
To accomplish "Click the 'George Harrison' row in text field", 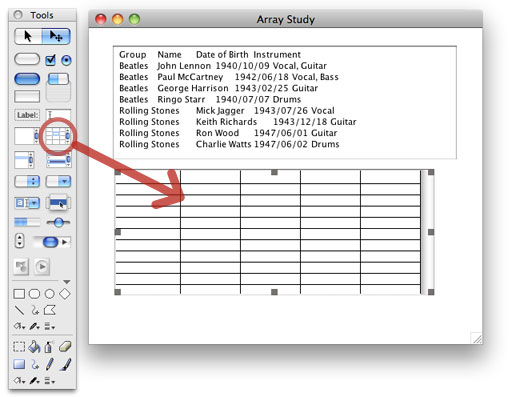I will 219,88.
